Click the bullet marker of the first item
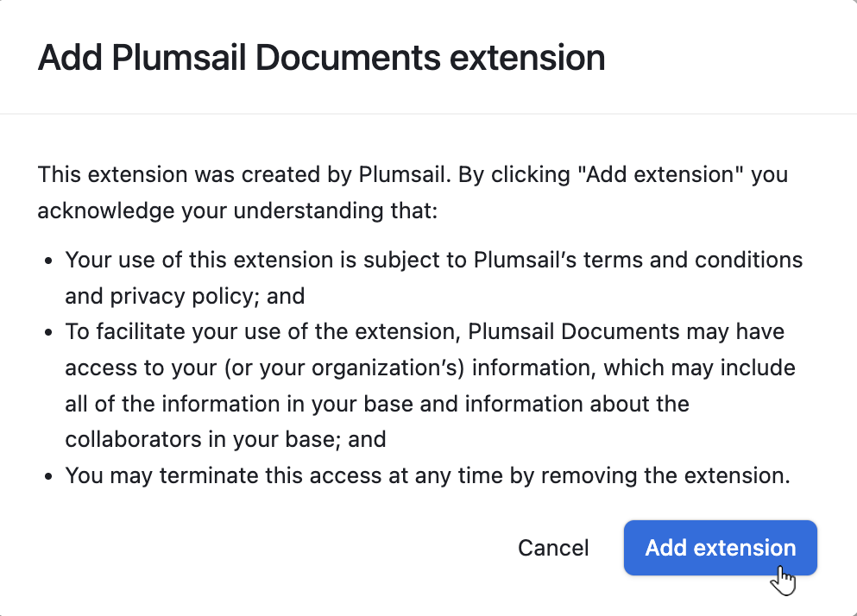This screenshot has height=616, width=857. coord(47,260)
